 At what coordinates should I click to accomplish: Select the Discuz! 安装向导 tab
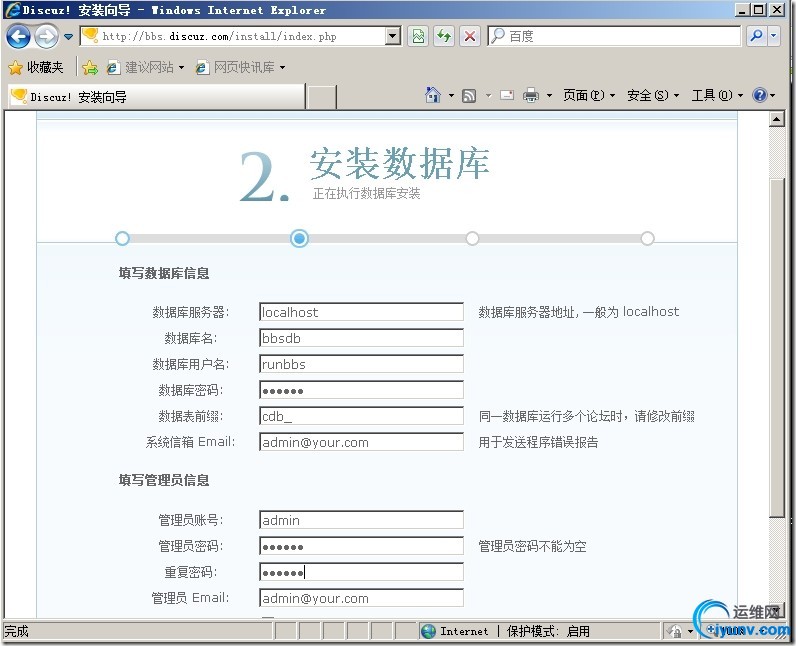156,96
